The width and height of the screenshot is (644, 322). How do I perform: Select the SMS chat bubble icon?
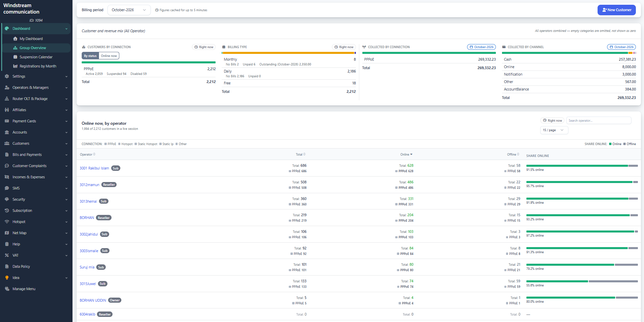click(7, 188)
